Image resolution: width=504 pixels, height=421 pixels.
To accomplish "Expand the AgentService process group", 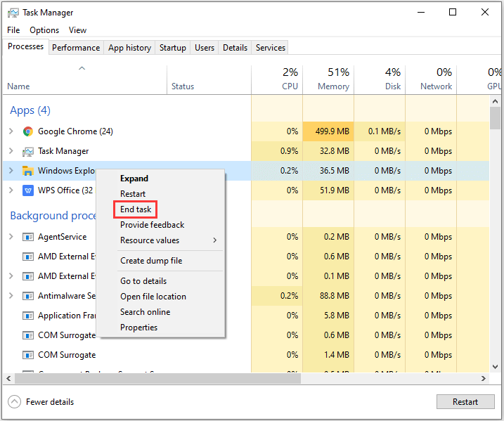I will (11, 237).
